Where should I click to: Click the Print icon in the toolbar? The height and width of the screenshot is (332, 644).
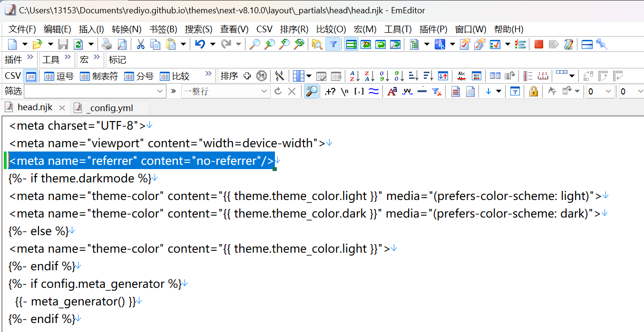107,44
